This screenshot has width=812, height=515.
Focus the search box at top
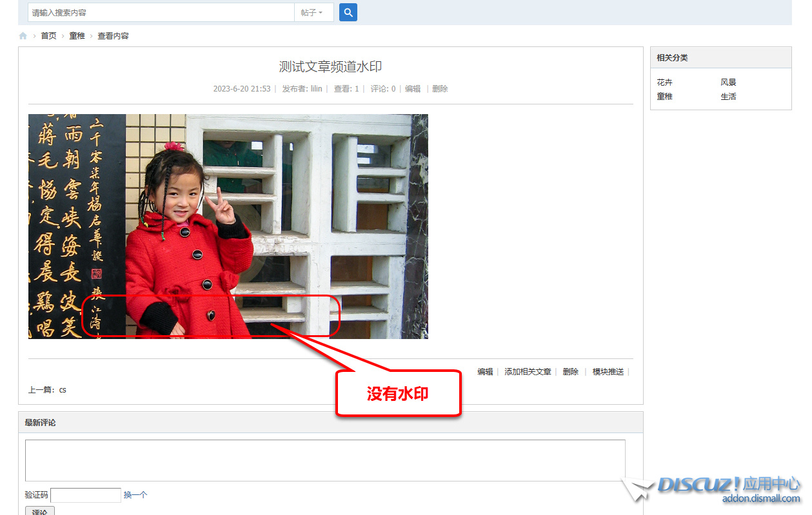[x=161, y=12]
